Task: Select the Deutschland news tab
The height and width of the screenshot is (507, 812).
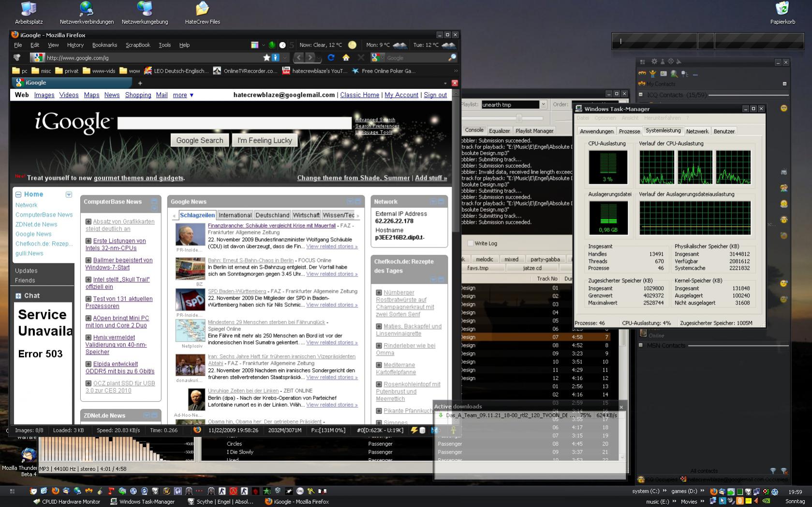Action: click(272, 215)
